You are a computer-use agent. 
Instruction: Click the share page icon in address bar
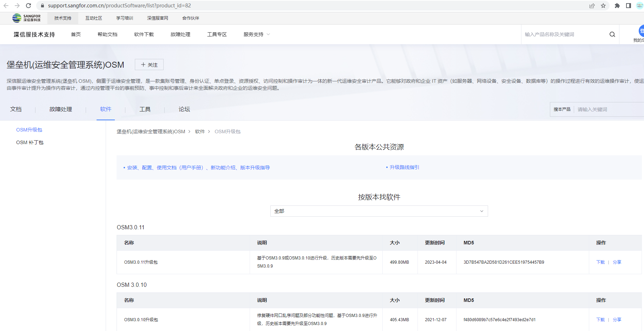tap(592, 6)
